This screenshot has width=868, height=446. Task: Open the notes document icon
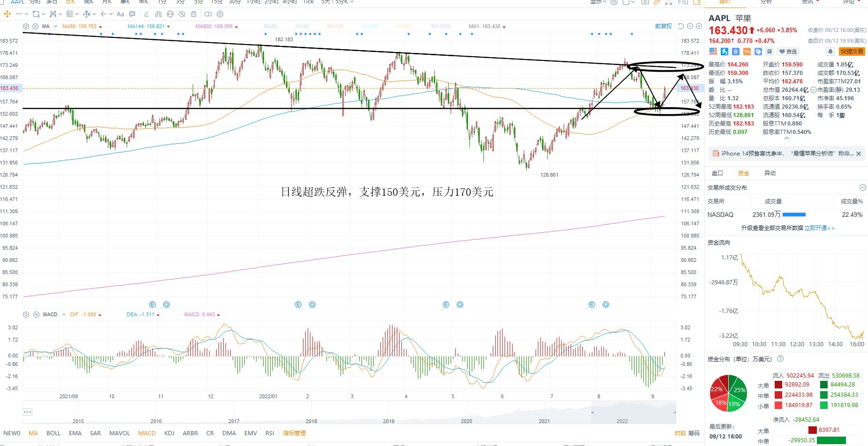pyautogui.click(x=769, y=52)
